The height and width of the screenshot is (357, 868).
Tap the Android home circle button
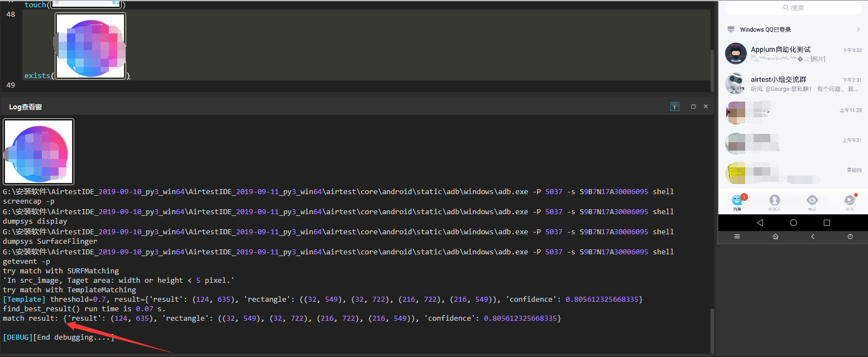coord(793,223)
